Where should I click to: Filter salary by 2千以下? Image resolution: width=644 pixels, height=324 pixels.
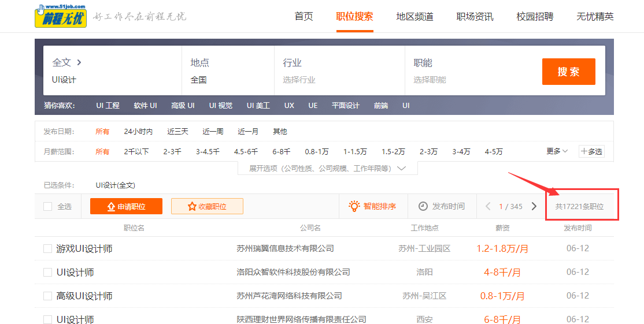136,152
